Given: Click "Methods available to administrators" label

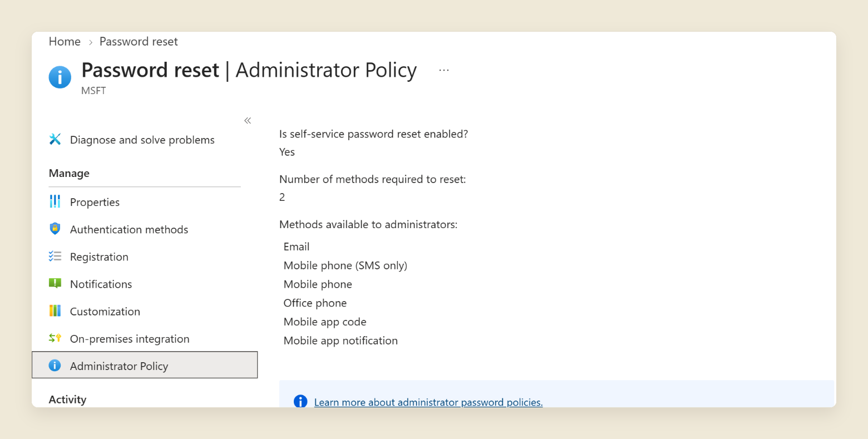Looking at the screenshot, I should click(x=368, y=224).
